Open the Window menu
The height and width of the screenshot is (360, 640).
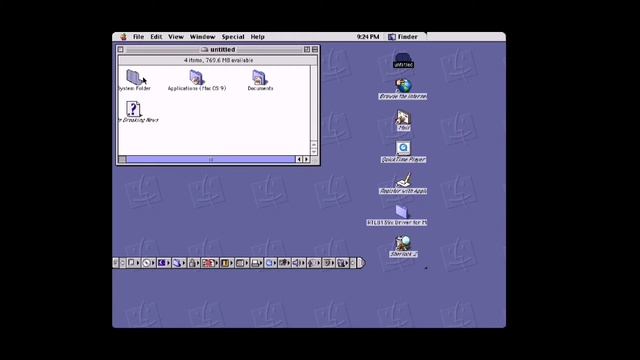point(202,37)
